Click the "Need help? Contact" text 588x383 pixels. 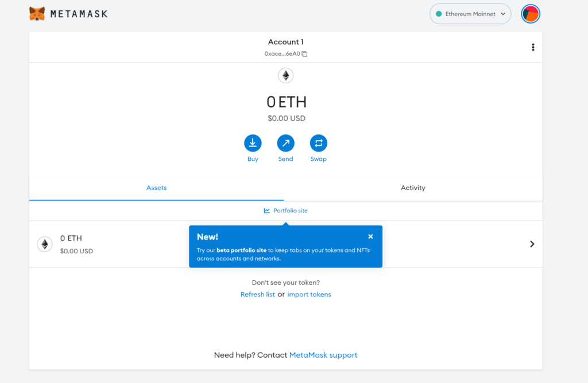[x=250, y=355]
